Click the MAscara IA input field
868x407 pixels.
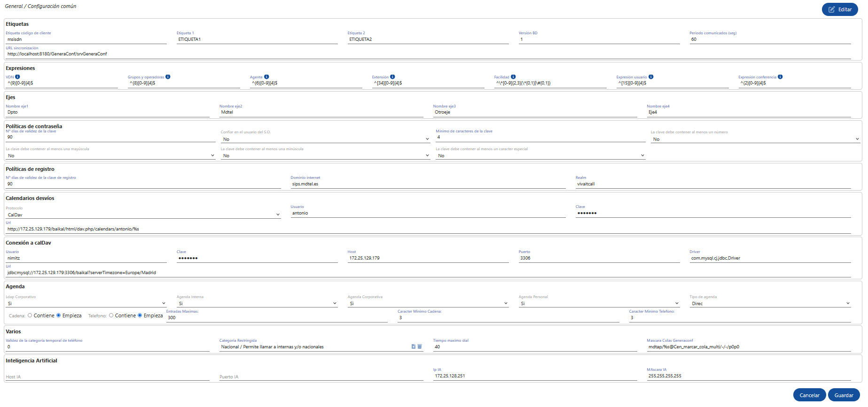pyautogui.click(x=749, y=376)
